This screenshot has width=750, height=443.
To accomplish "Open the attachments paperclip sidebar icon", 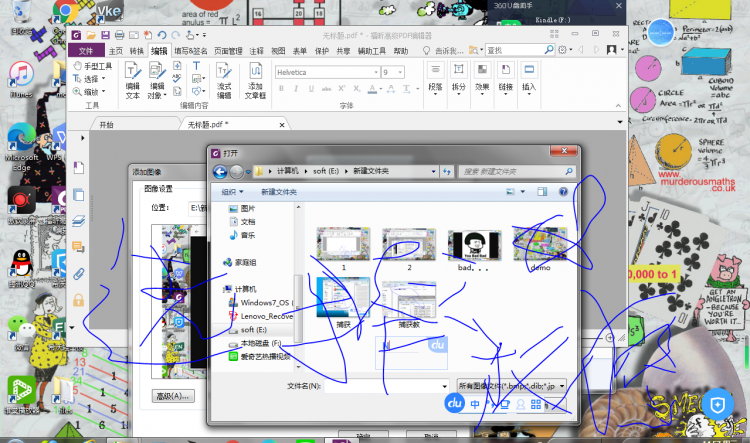I will coord(78,274).
